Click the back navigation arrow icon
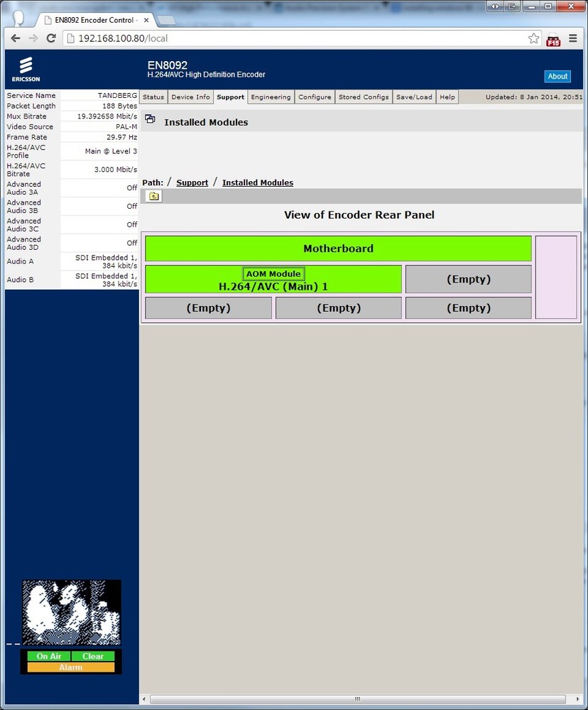The image size is (588, 710). [16, 38]
